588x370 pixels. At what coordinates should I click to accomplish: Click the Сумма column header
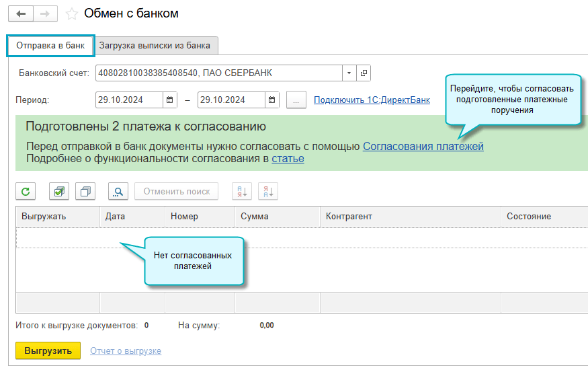[254, 217]
